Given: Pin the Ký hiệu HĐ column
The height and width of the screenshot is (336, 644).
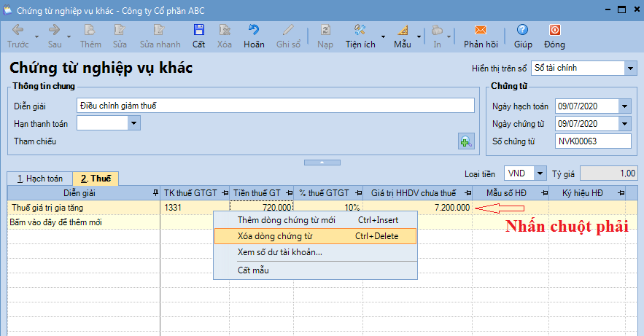Looking at the screenshot, I should coord(621,193).
